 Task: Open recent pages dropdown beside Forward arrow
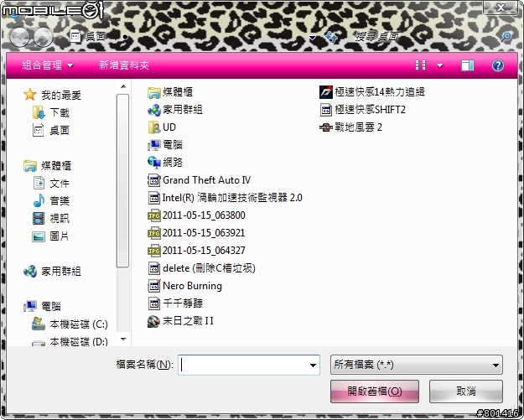(60, 39)
